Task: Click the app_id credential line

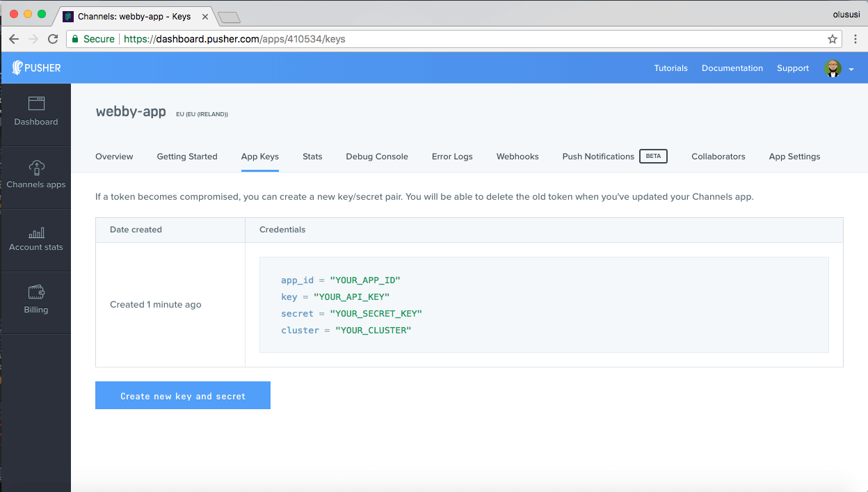Action: (341, 280)
